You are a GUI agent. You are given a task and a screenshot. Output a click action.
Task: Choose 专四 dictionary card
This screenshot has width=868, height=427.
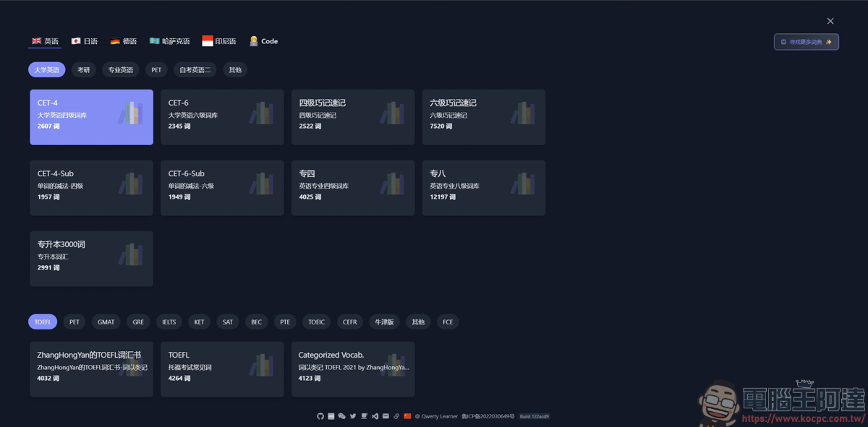click(x=353, y=188)
